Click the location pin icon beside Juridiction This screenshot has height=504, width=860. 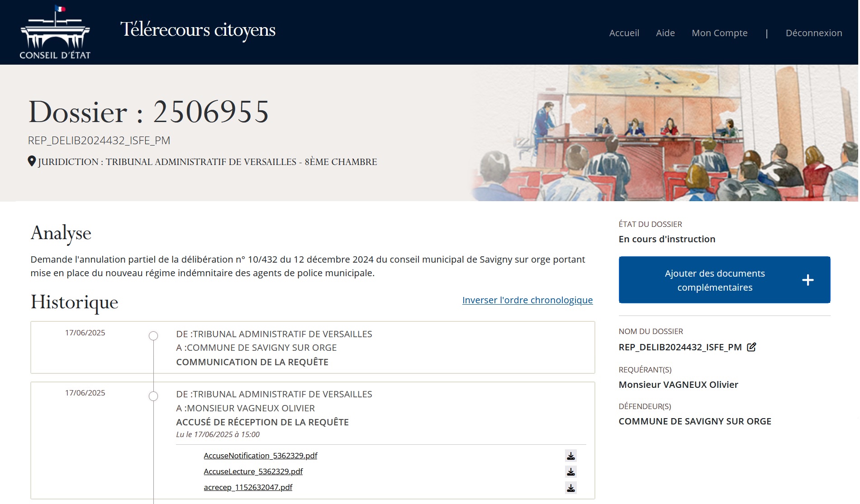[x=32, y=161]
